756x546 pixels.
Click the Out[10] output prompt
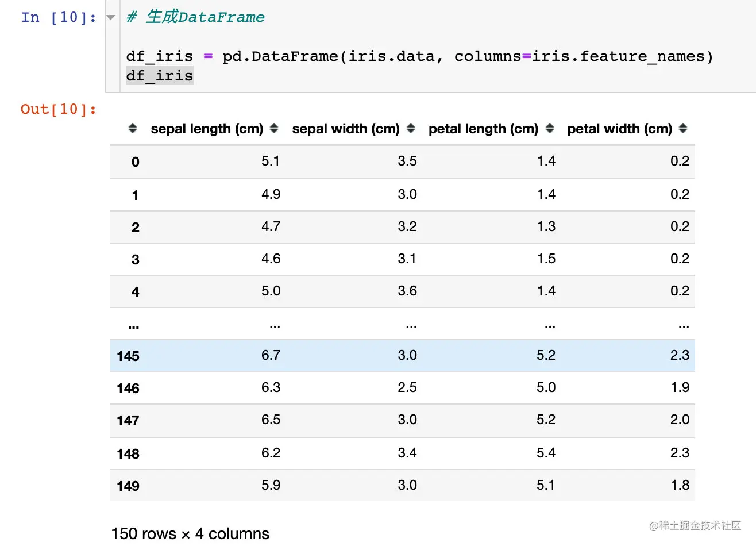click(x=59, y=109)
